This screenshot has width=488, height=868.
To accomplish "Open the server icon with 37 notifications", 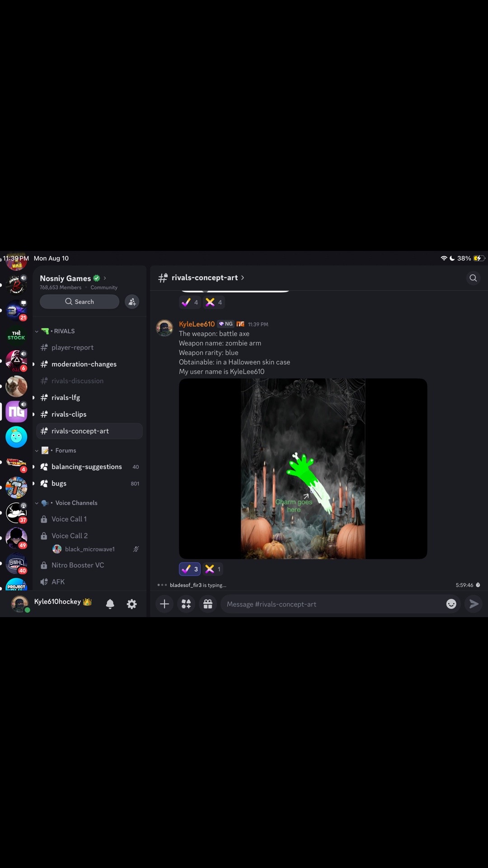I will point(16,513).
